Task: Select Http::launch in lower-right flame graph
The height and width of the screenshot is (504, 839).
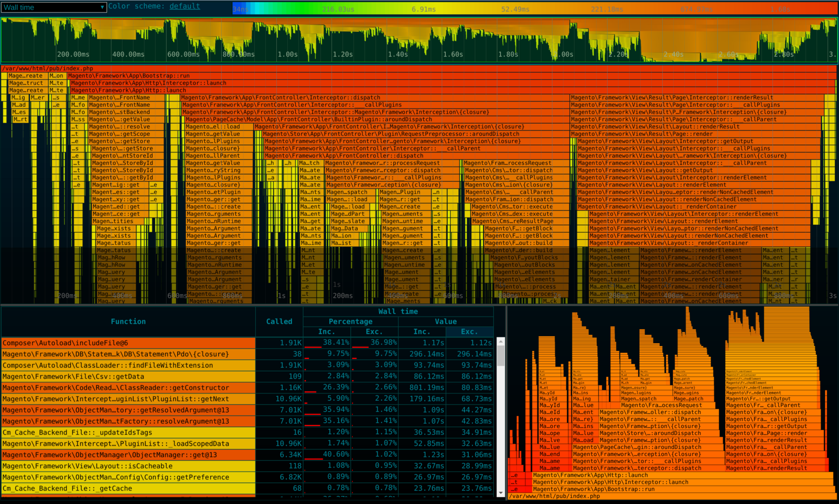Action: tap(682, 475)
